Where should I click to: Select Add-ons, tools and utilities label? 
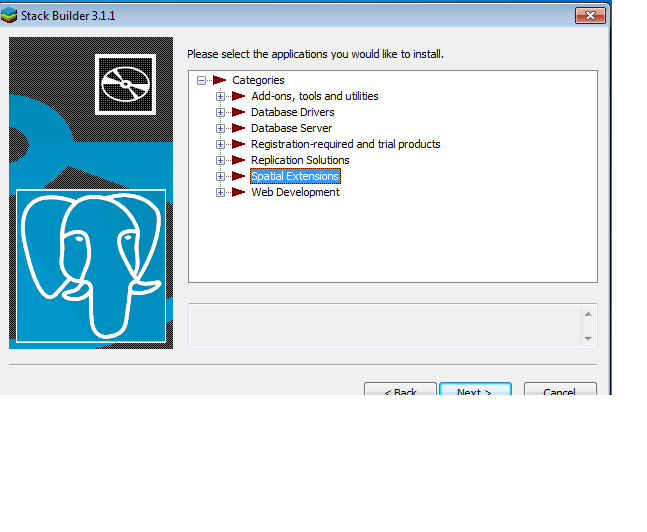[x=315, y=96]
